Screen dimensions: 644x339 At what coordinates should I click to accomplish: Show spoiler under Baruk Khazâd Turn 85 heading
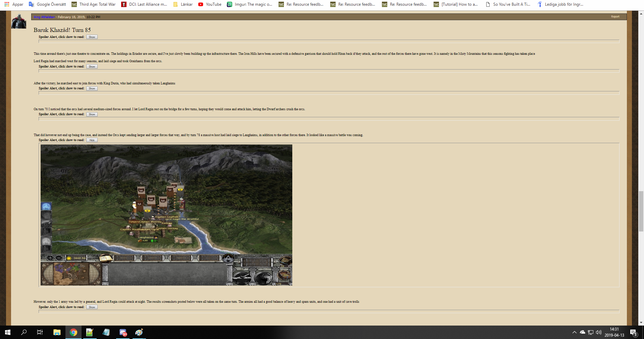(92, 37)
